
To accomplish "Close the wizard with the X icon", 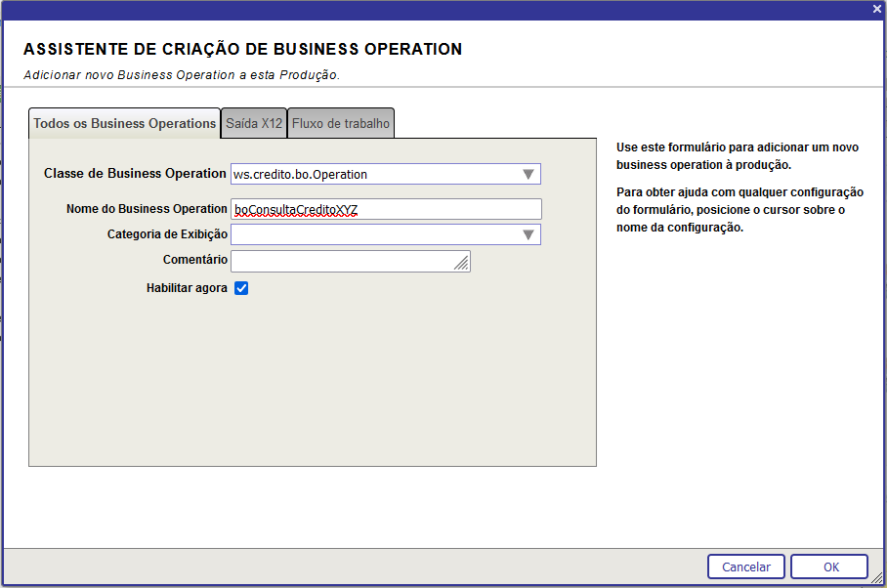I will [876, 9].
